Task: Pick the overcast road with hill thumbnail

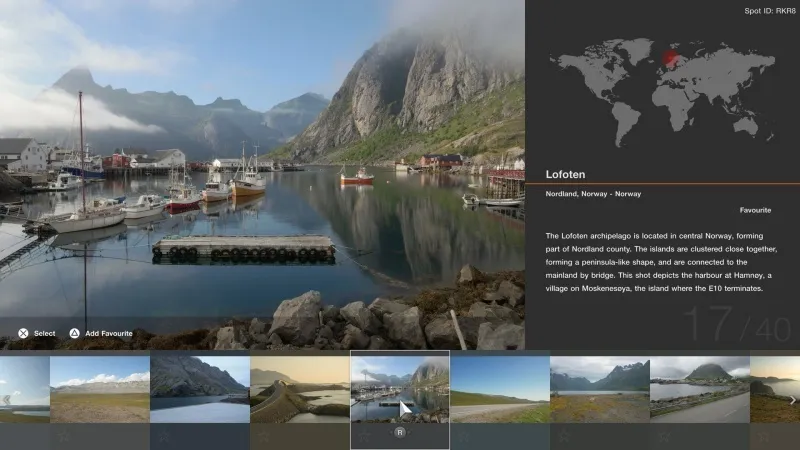Action: 700,389
